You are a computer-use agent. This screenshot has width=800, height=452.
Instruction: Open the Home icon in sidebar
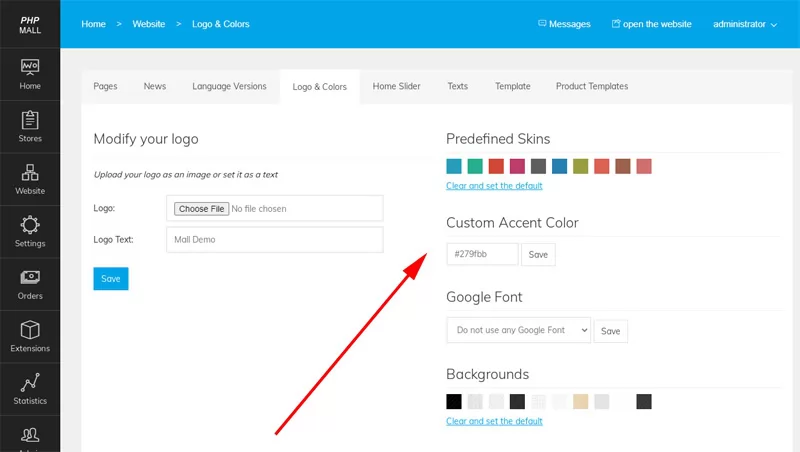pos(30,67)
